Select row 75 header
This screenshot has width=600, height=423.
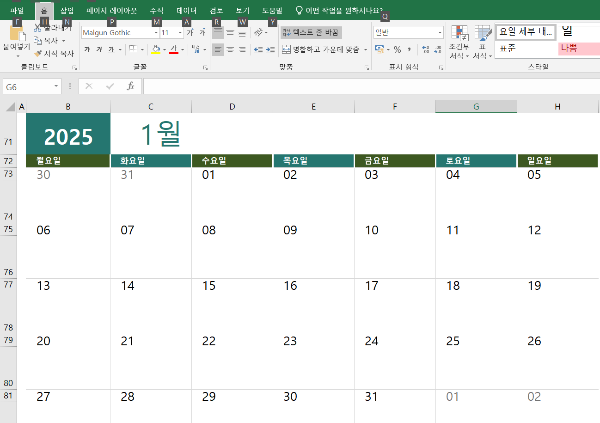(8, 229)
